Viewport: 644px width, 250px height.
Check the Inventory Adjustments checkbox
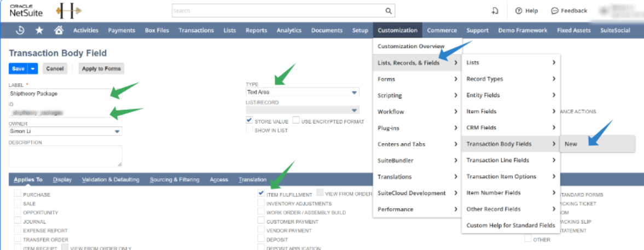point(261,203)
